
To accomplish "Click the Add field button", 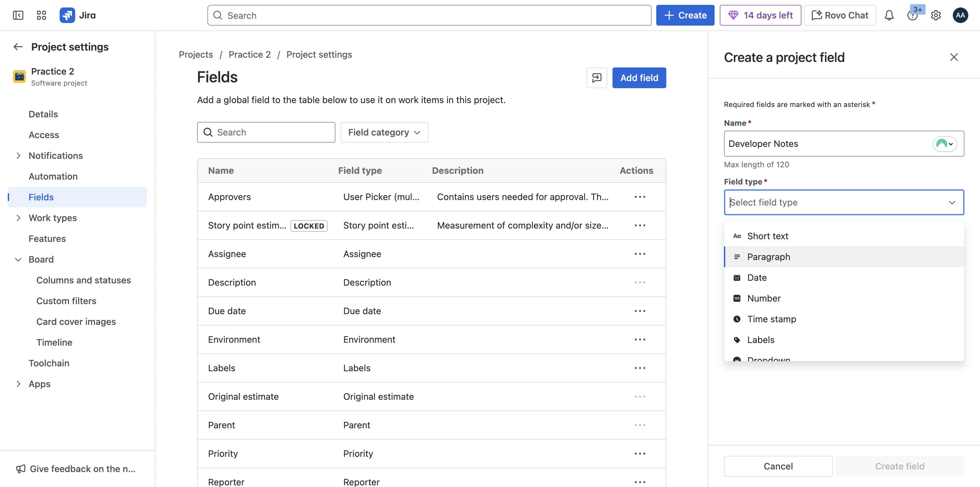I will coord(639,78).
